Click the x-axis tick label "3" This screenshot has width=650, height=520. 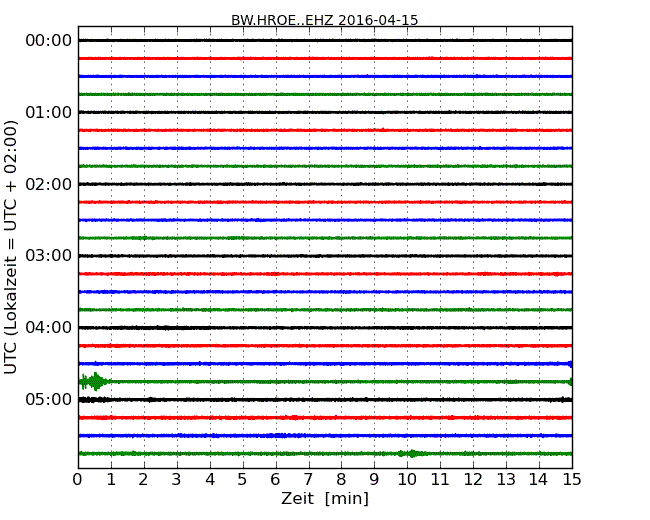tap(177, 480)
